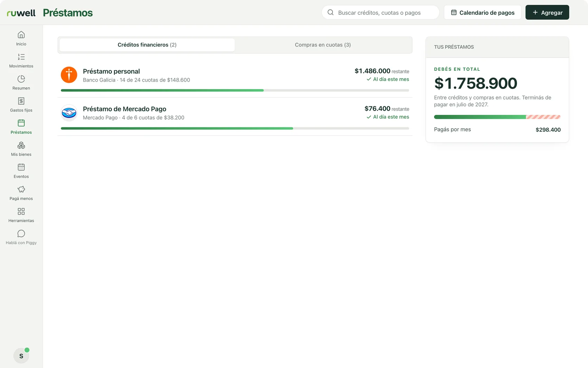Click Préstamo de Mercado Pago progress bar

[x=235, y=128]
